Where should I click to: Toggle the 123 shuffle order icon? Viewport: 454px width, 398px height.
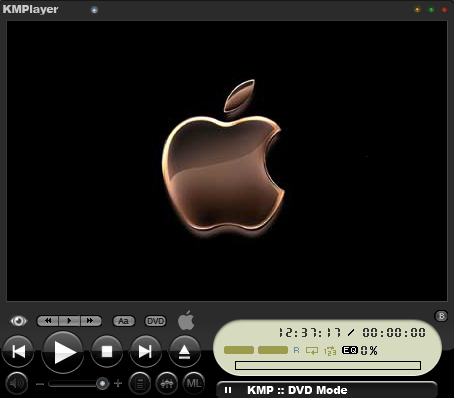[330, 351]
